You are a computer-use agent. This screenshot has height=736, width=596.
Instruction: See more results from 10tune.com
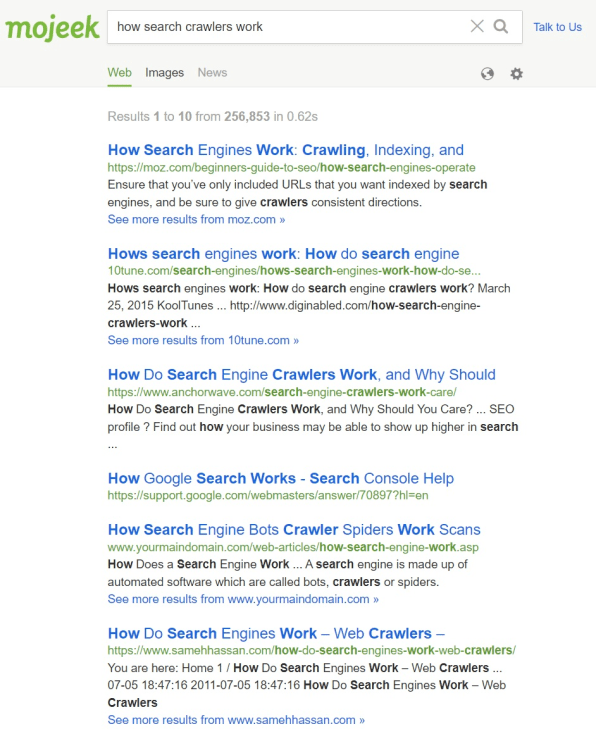click(203, 340)
